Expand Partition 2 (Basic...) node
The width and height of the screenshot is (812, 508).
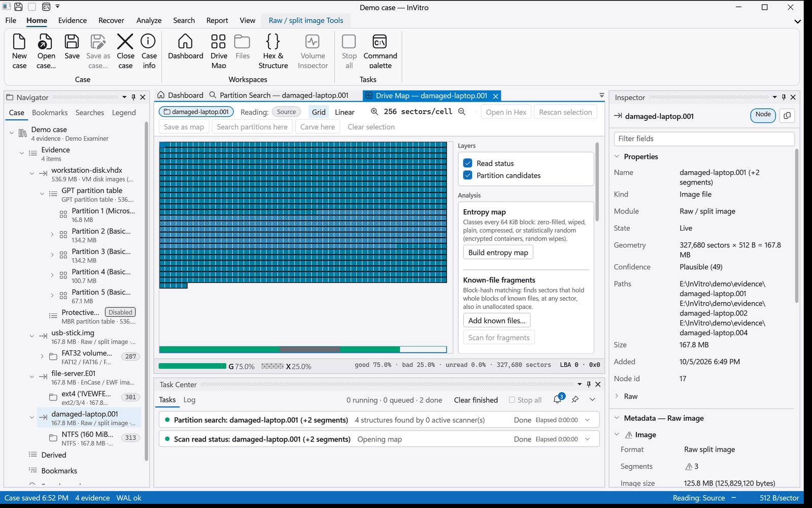coord(52,235)
